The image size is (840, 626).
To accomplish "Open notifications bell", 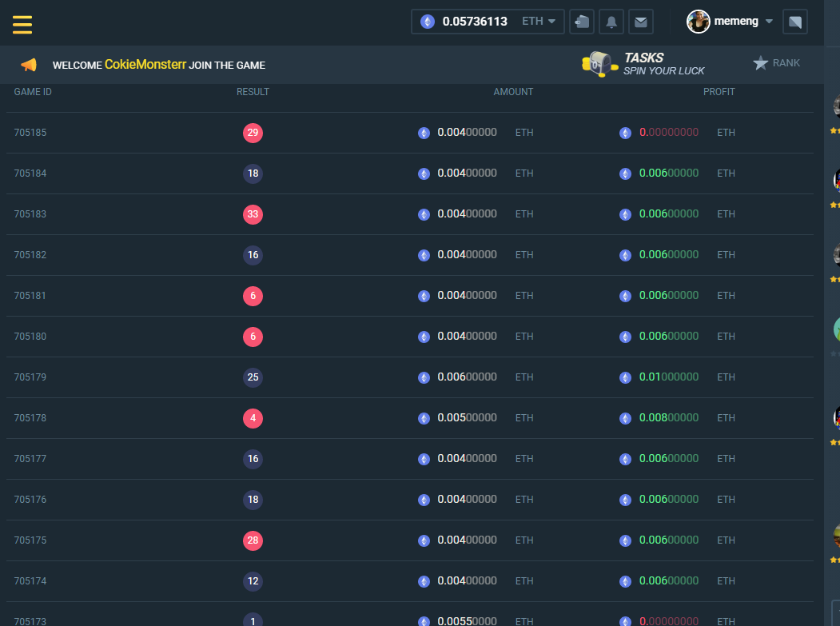I will click(611, 22).
